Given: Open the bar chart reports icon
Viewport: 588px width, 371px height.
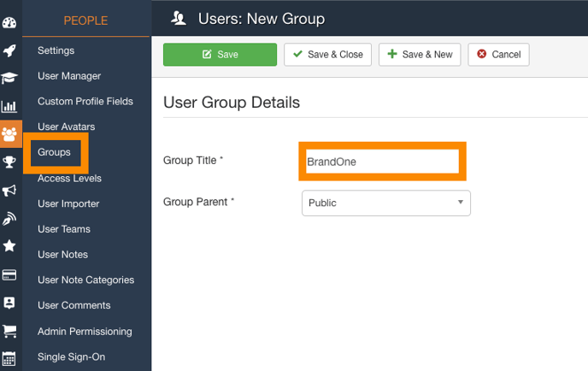Looking at the screenshot, I should pyautogui.click(x=10, y=107).
